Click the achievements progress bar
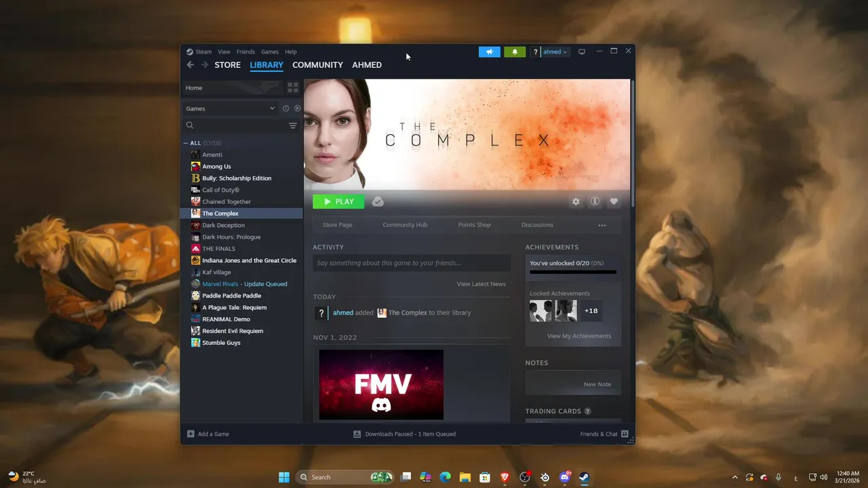Viewport: 868px width, 488px height. point(573,272)
